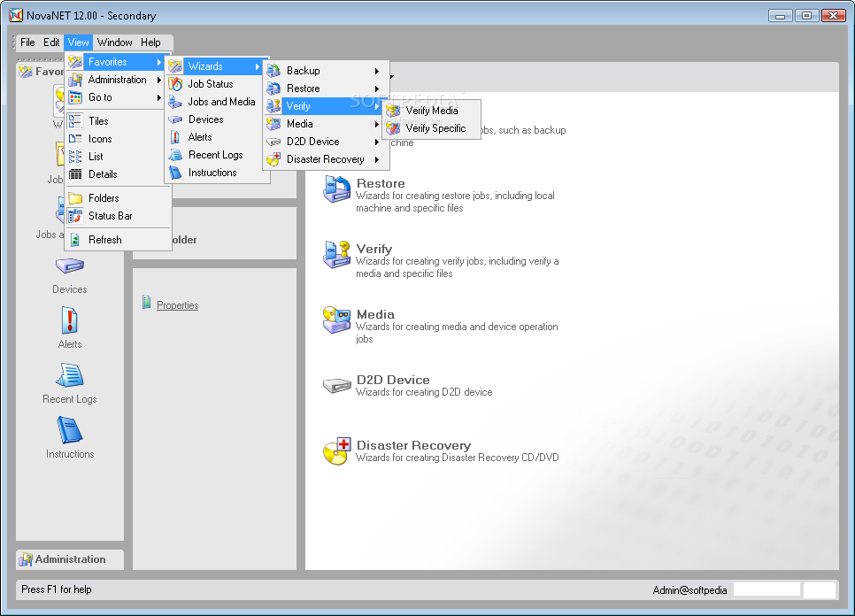Expand the Wizards submenu arrow

[258, 66]
